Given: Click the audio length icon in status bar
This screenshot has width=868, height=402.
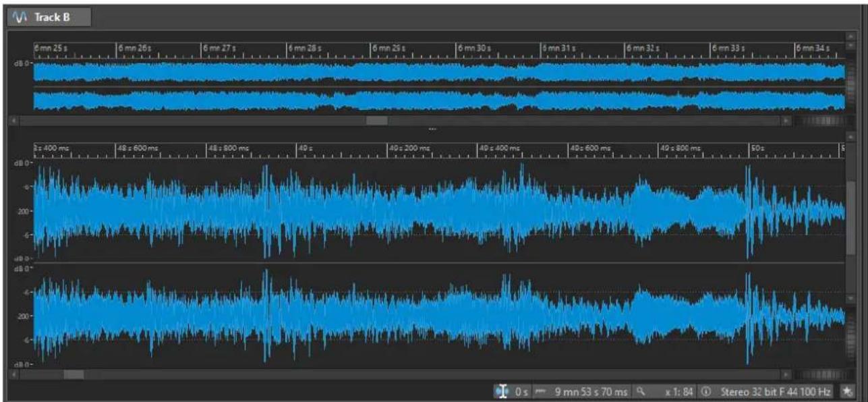Looking at the screenshot, I should tap(539, 391).
